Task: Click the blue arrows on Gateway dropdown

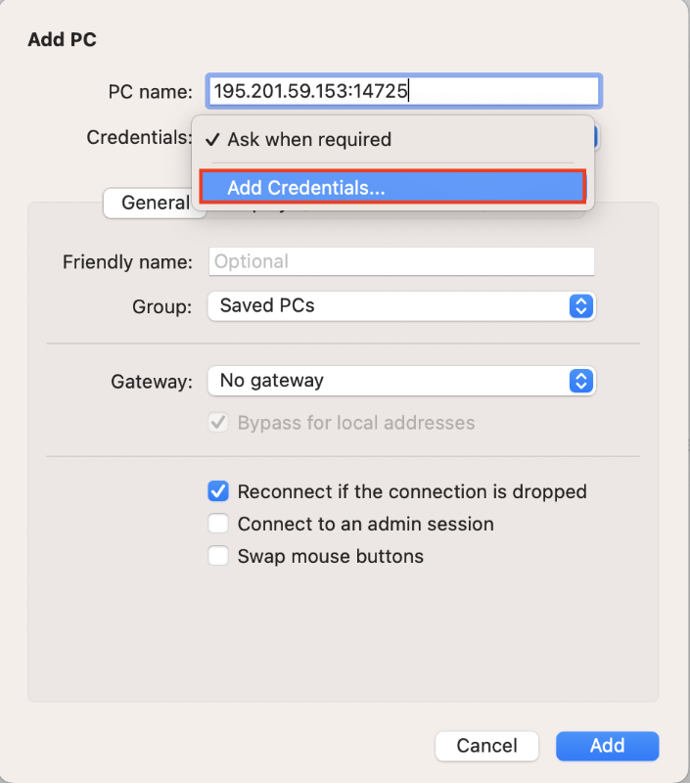Action: (x=581, y=381)
